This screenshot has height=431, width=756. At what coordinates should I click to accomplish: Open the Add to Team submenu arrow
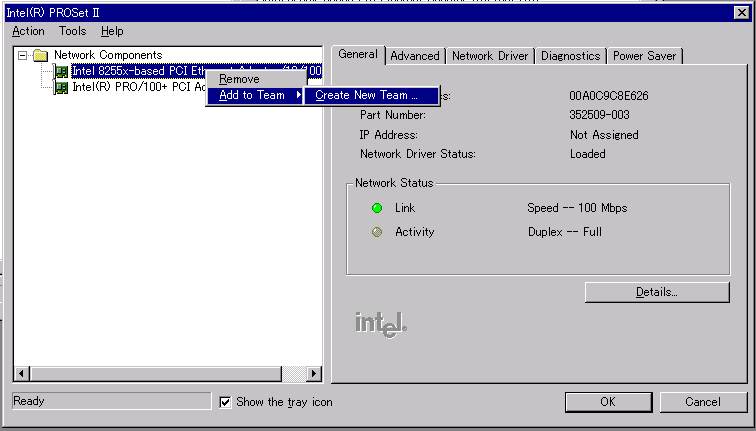[x=299, y=95]
